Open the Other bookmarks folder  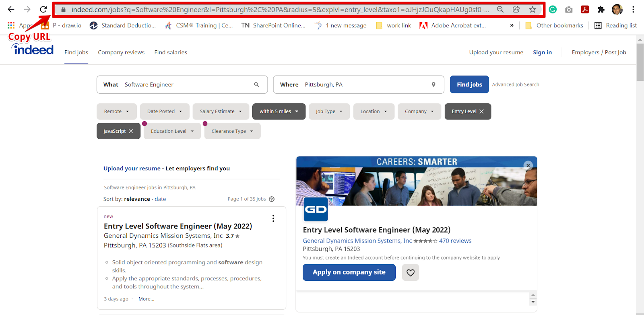tap(554, 25)
